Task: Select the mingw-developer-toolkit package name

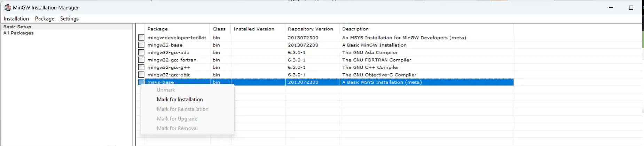Action: pos(176,37)
